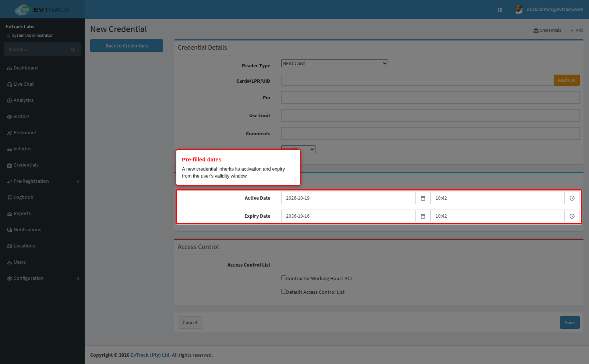Image resolution: width=589 pixels, height=364 pixels.
Task: Go to the Analytics icon in sidebar
Action: point(10,101)
